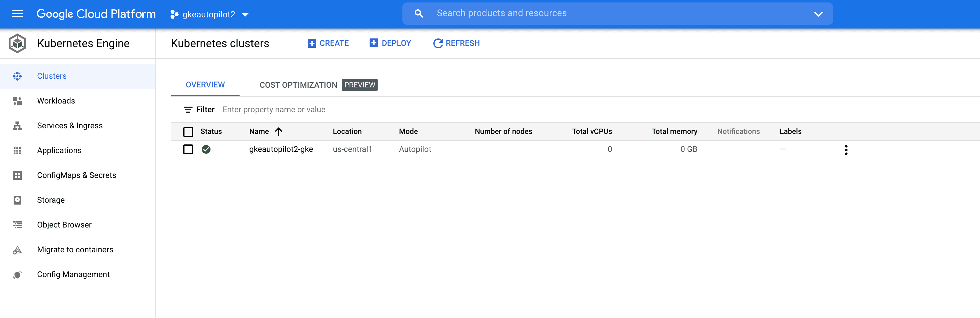The height and width of the screenshot is (318, 980).
Task: Click the REFRESH button
Action: point(456,43)
